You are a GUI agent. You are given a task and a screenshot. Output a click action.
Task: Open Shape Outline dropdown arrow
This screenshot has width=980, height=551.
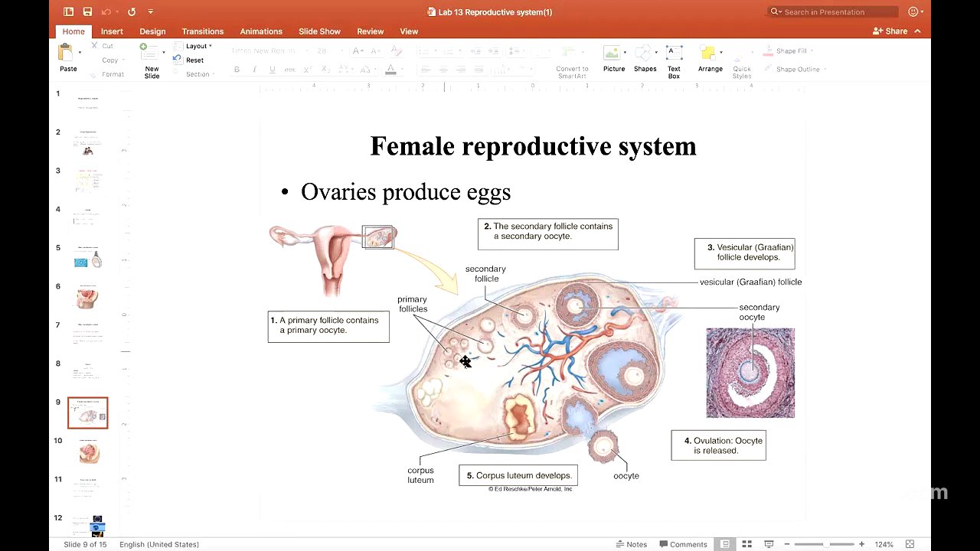pos(825,69)
